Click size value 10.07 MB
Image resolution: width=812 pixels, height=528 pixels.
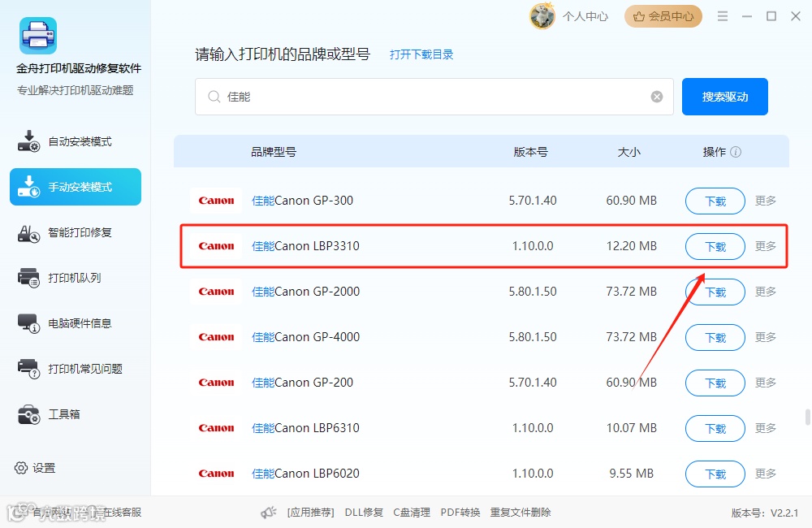click(631, 428)
